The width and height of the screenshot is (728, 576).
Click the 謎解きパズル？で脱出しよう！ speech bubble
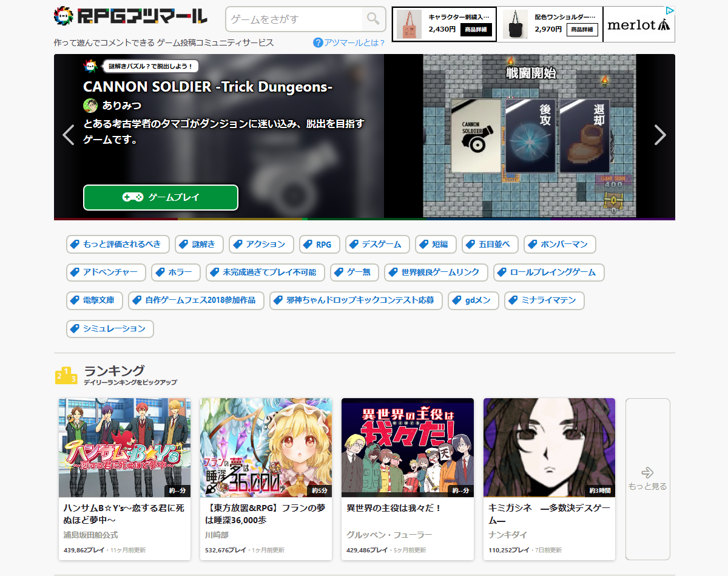pos(150,66)
